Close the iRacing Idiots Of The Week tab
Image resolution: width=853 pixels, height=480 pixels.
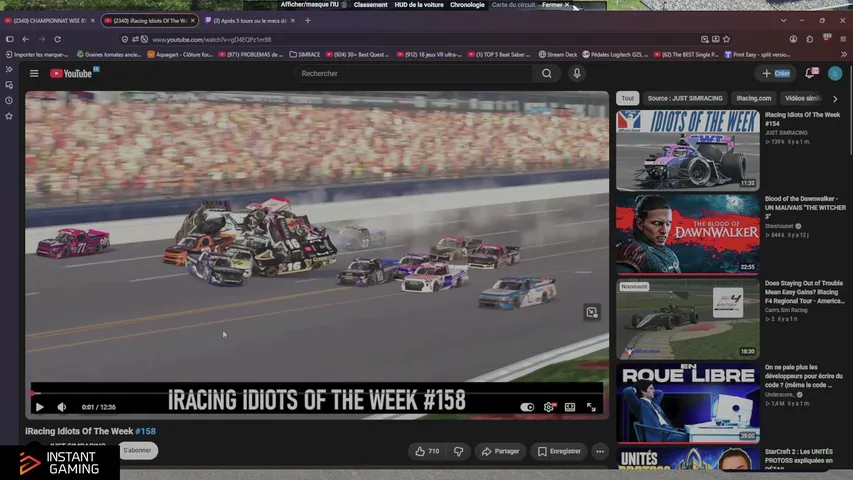click(193, 21)
